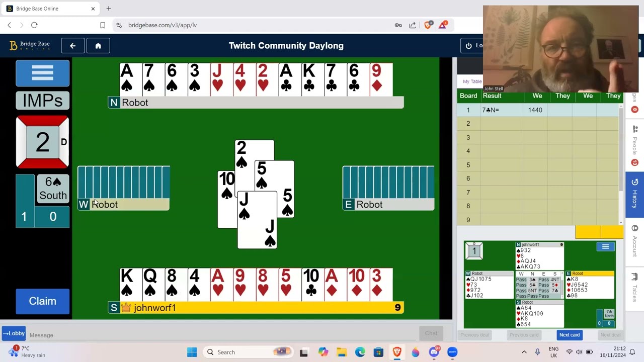Viewport: 644px width, 362px height.
Task: Open Brave Shields lion icon
Action: pos(428,25)
